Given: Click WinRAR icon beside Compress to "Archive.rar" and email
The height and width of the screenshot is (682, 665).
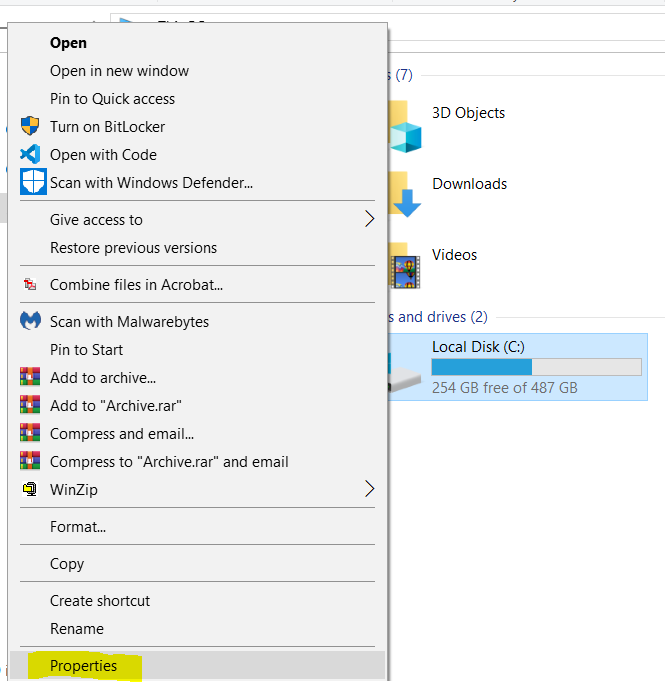Looking at the screenshot, I should 30,461.
